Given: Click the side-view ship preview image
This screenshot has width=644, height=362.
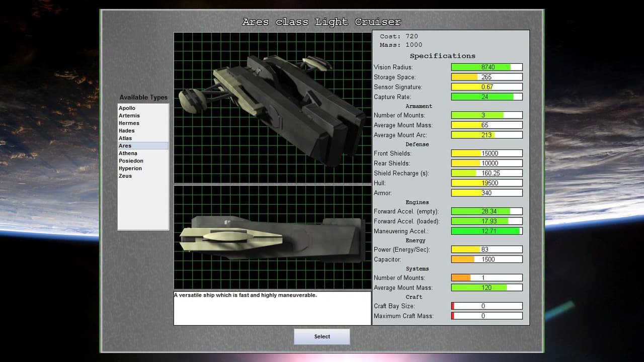Looking at the screenshot, I should coord(272,237).
